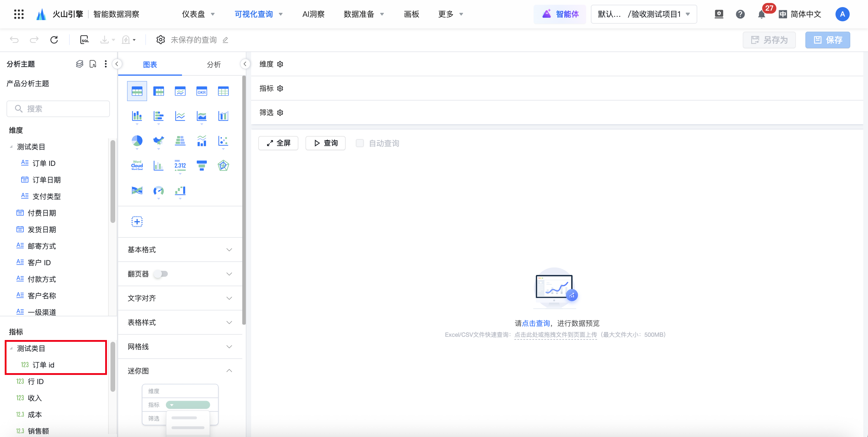
Task: Choose the funnel chart icon
Action: tap(201, 165)
